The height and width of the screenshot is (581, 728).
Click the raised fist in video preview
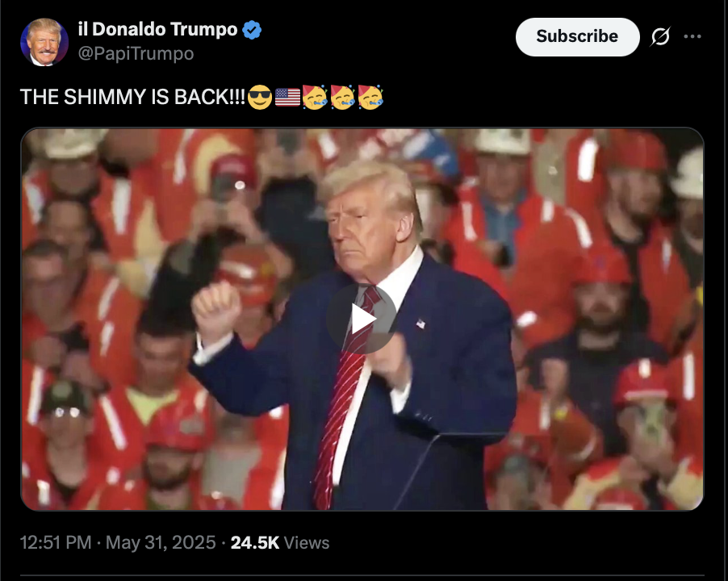(x=215, y=310)
